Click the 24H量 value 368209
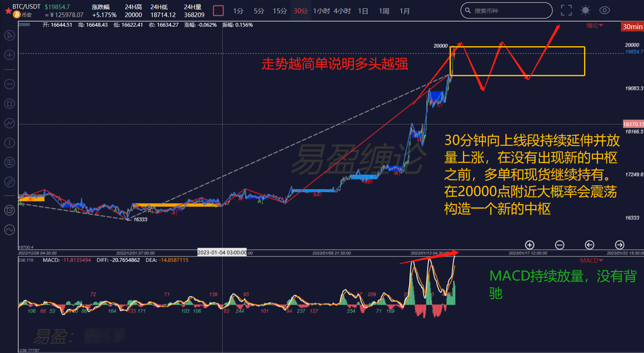644x353 pixels. pos(194,15)
